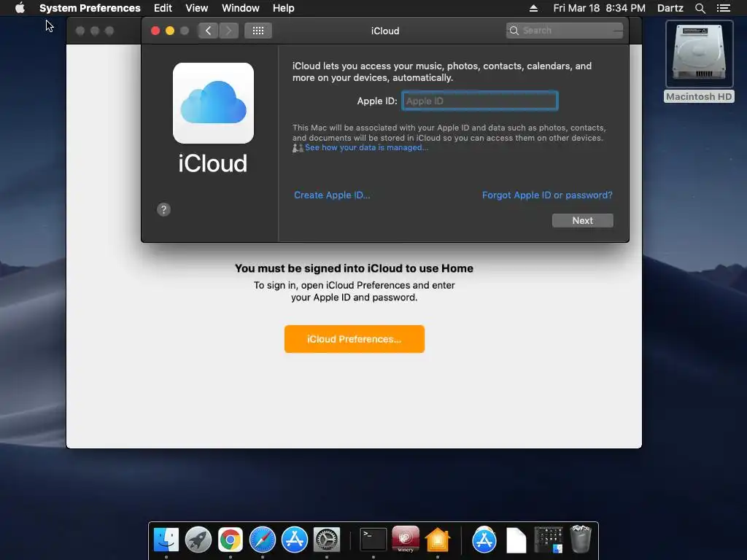Open Google Chrome from the dock
Image resolution: width=747 pixels, height=560 pixels.
(230, 540)
